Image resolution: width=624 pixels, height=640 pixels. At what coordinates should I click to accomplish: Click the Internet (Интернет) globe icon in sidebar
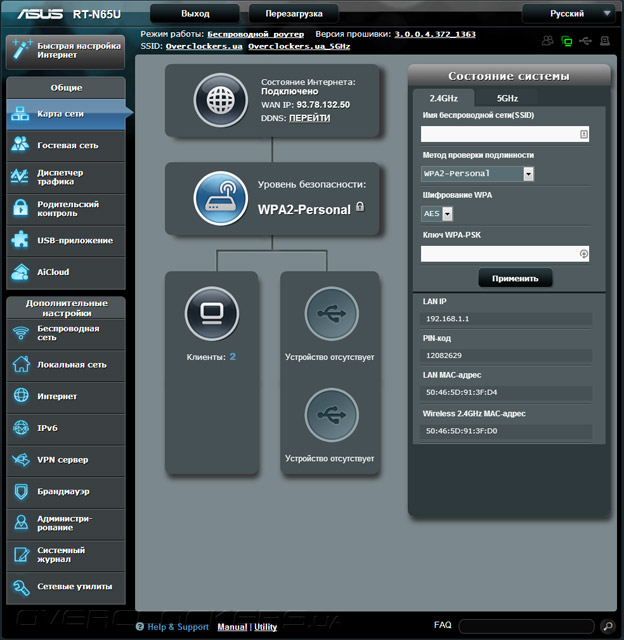21,396
